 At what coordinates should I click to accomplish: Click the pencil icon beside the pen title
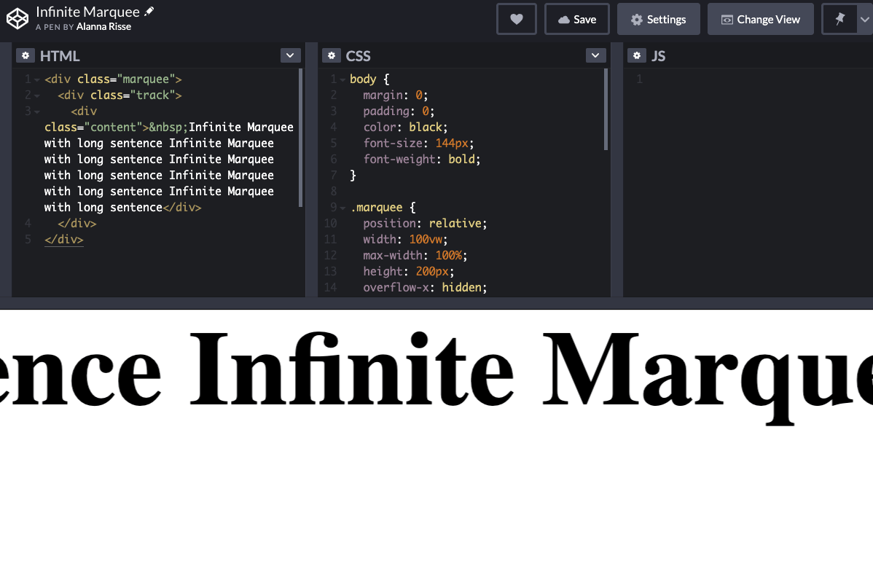(x=149, y=12)
